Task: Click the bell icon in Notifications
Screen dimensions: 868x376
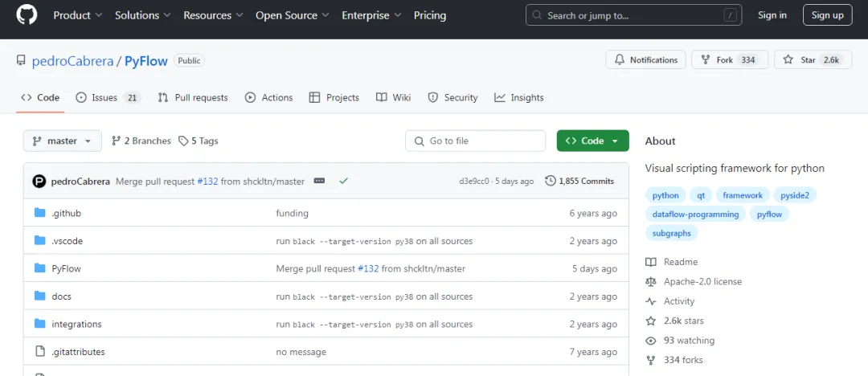Action: click(620, 59)
